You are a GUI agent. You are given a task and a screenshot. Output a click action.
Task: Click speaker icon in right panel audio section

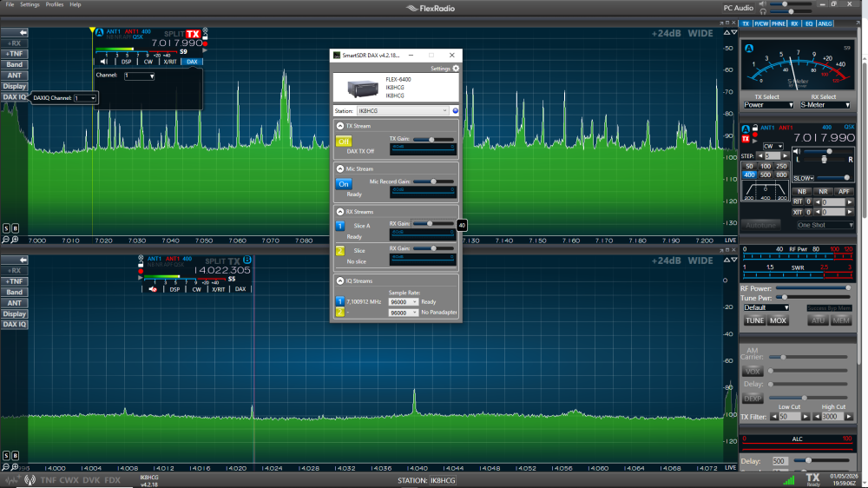click(797, 151)
